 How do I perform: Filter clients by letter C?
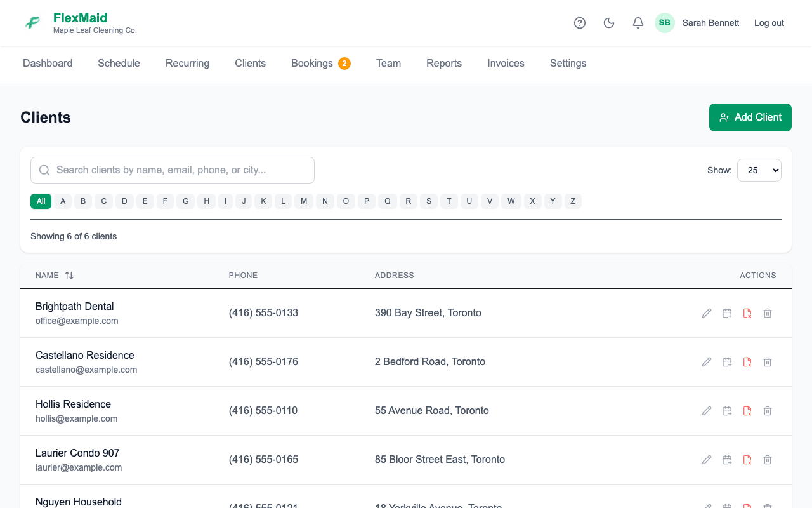coord(103,201)
